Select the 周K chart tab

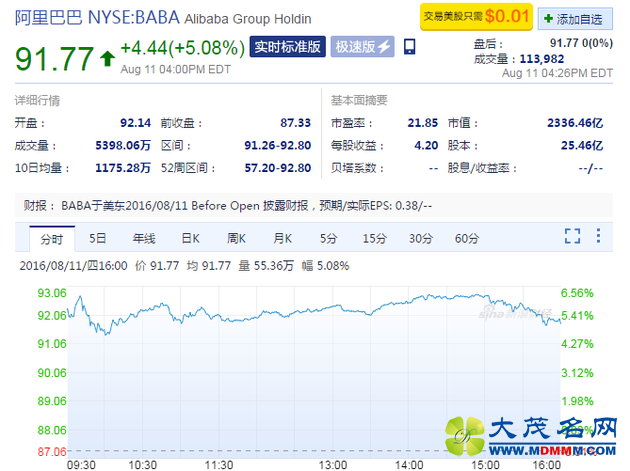pos(236,238)
